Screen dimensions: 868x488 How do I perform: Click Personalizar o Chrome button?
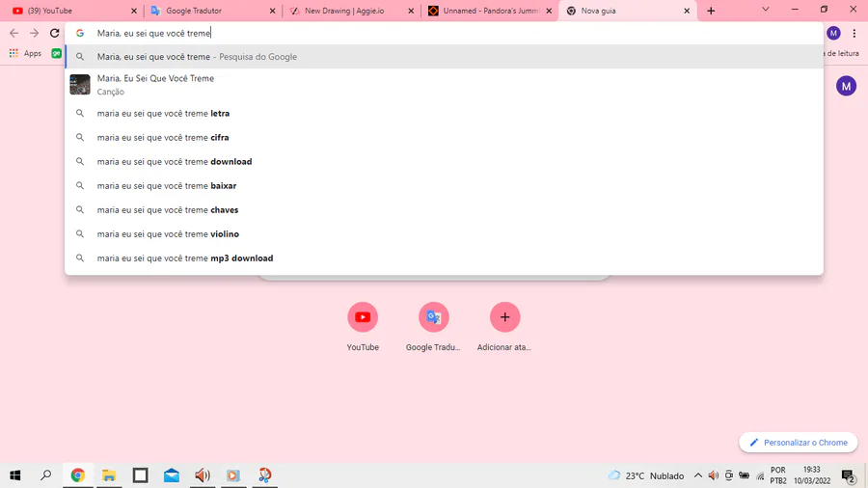[798, 442]
